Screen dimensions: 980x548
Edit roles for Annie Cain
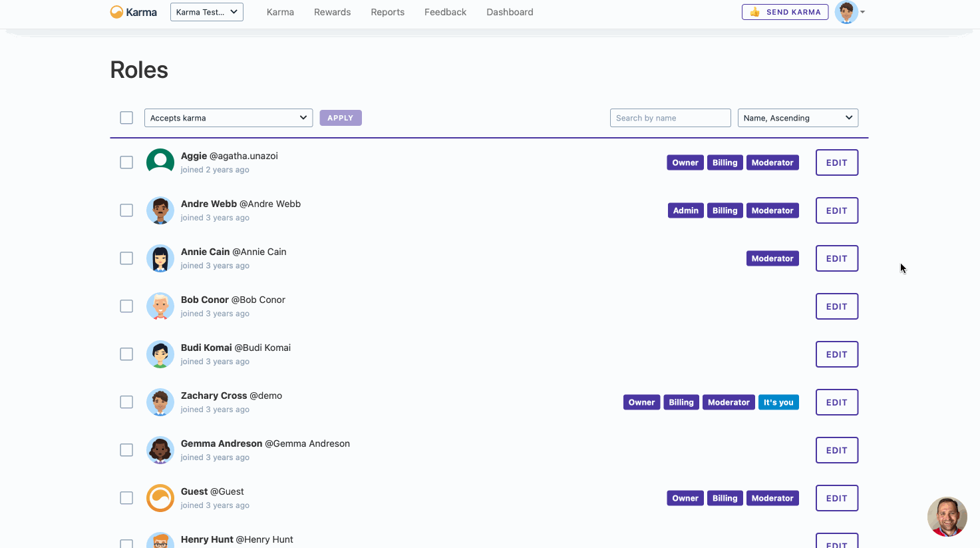[837, 258]
